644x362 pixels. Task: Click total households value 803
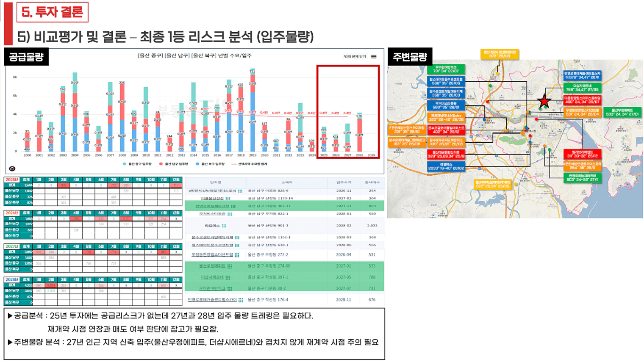[372, 206]
